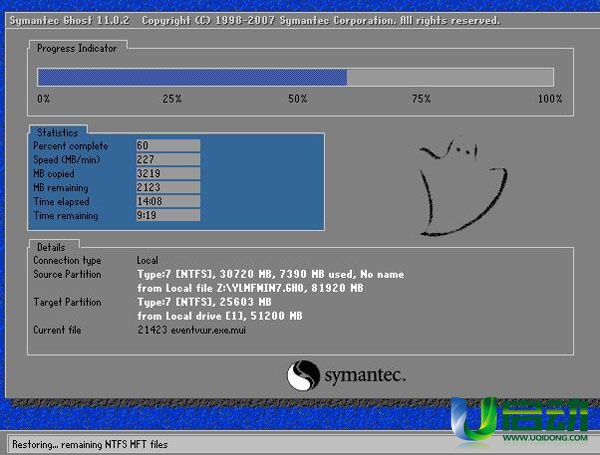Click the 50% progress scale mark
This screenshot has height=455, width=600.
[298, 99]
